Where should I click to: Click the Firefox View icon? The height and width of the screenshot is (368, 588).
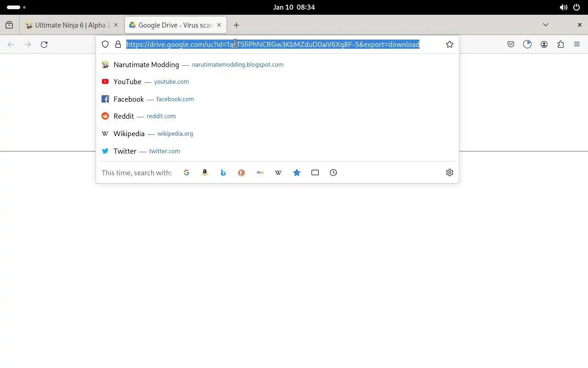coord(9,25)
